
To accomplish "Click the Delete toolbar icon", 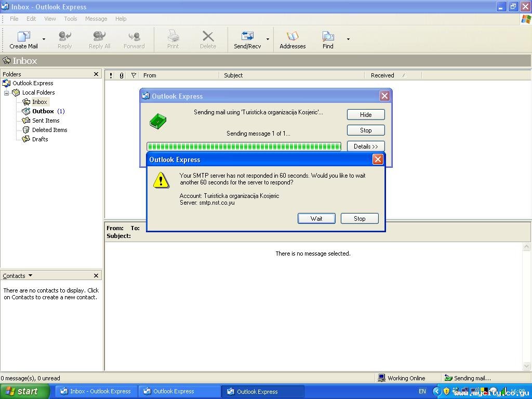I will (x=208, y=39).
